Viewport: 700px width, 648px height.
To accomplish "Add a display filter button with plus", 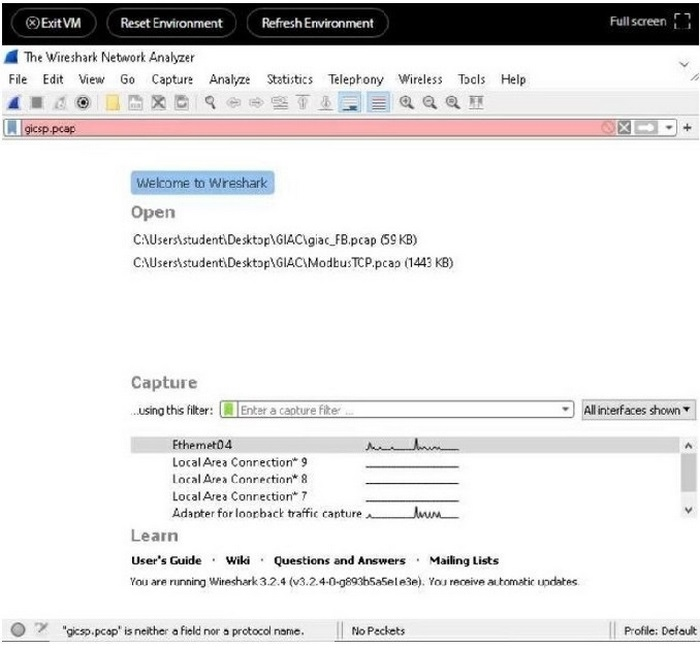I will [688, 128].
